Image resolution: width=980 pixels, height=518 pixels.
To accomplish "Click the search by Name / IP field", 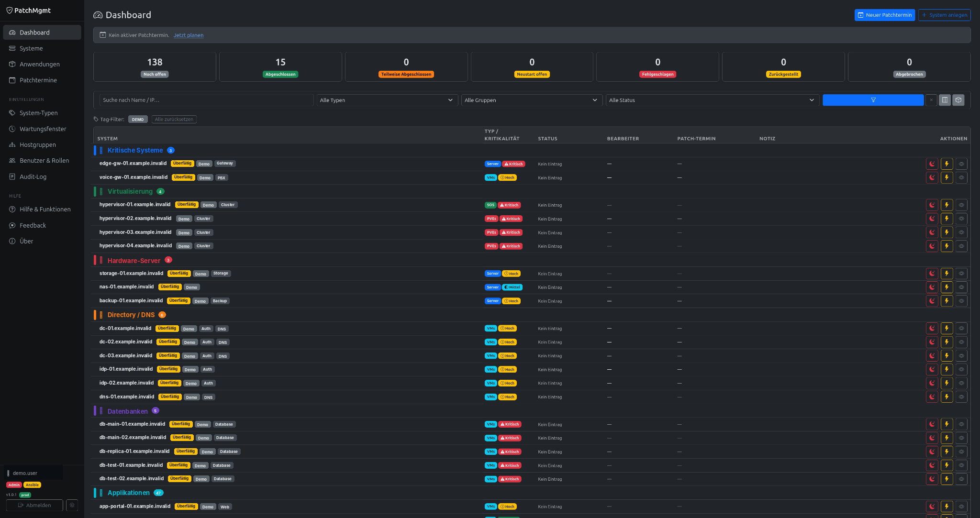I will pyautogui.click(x=206, y=100).
